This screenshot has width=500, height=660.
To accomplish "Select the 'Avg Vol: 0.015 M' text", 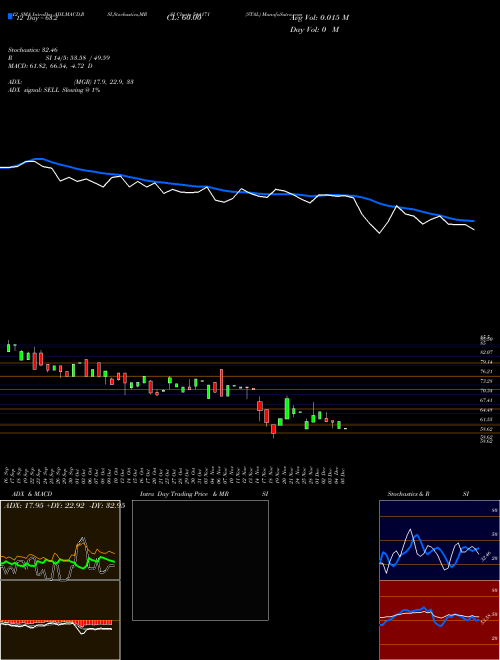I will [319, 18].
